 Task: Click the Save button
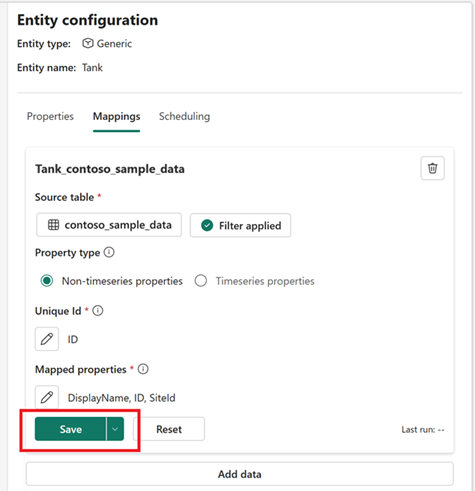coord(71,429)
